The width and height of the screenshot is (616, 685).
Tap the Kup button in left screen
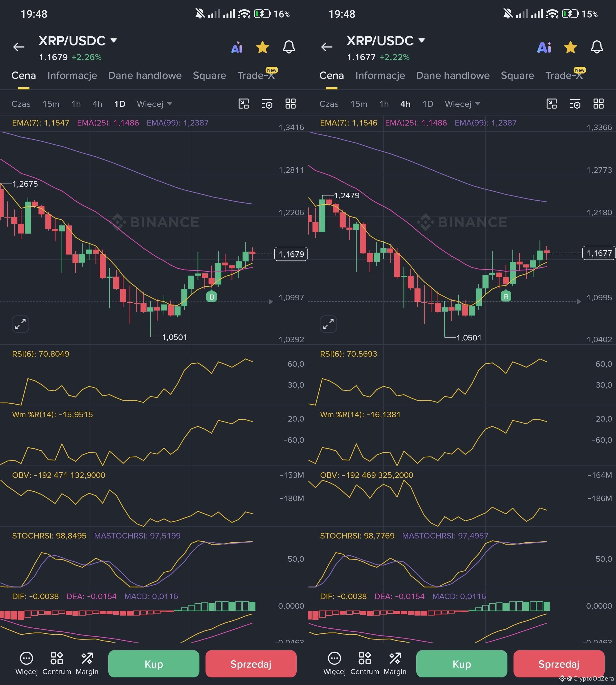(x=154, y=664)
